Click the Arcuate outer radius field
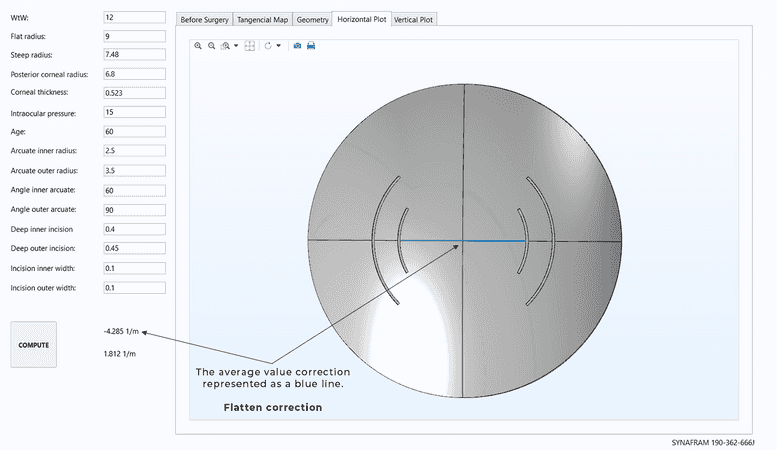 tap(134, 170)
